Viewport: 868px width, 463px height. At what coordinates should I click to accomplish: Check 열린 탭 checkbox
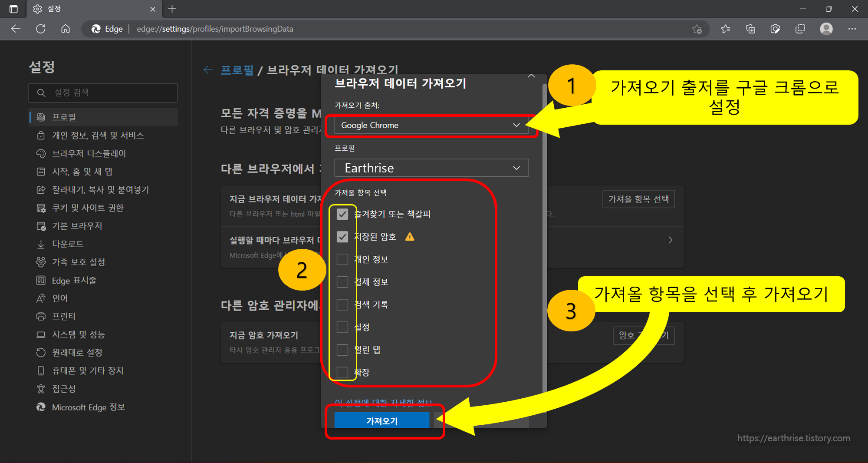342,350
